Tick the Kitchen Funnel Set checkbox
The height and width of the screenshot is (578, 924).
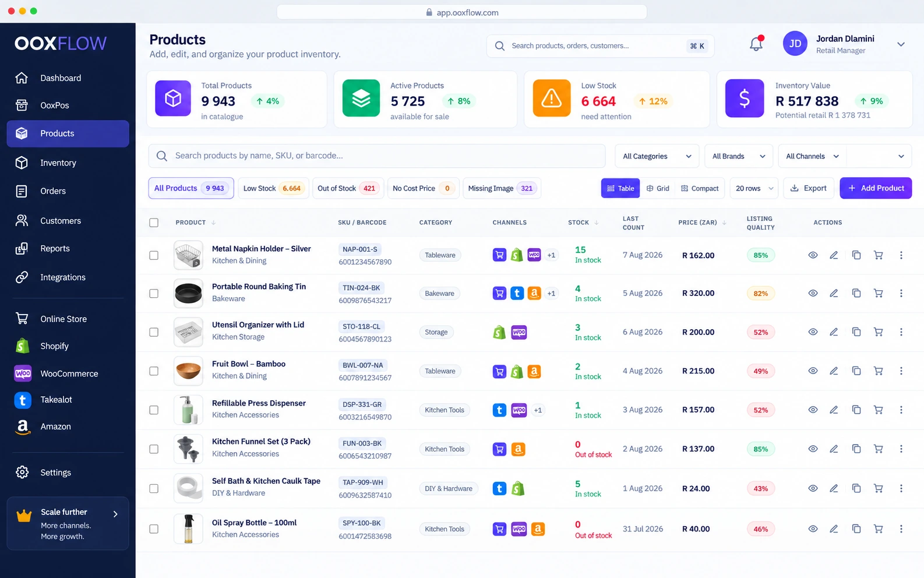coord(154,449)
